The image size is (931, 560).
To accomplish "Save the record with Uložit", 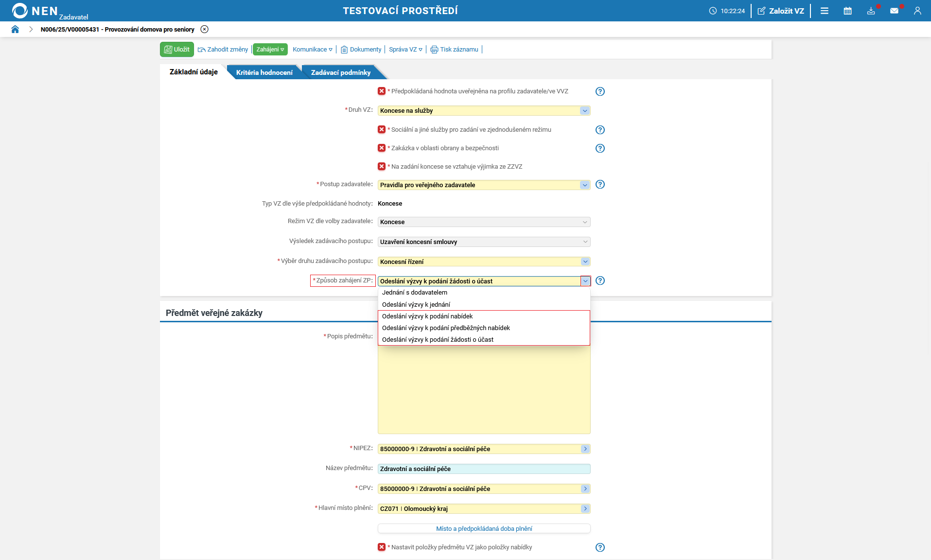I will click(x=177, y=50).
